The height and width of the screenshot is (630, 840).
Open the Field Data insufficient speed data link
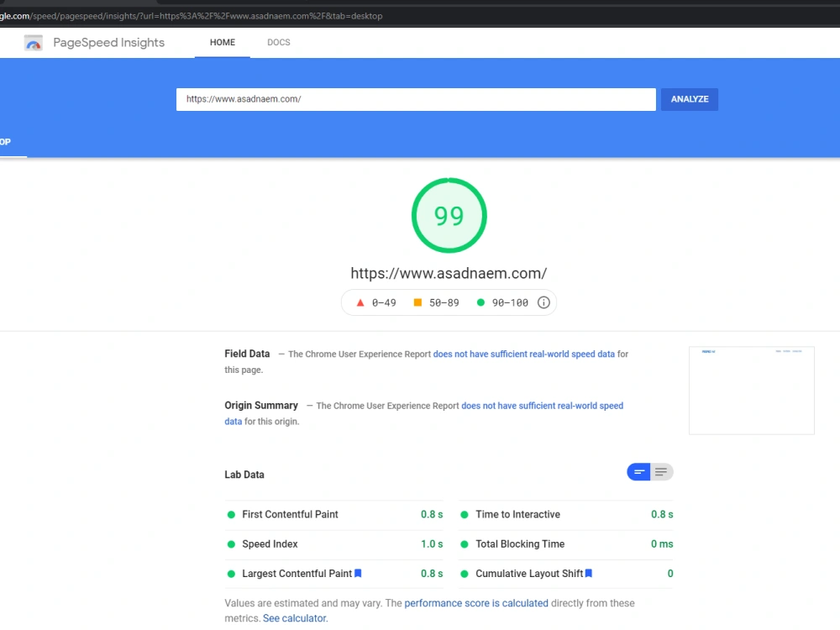(x=524, y=354)
